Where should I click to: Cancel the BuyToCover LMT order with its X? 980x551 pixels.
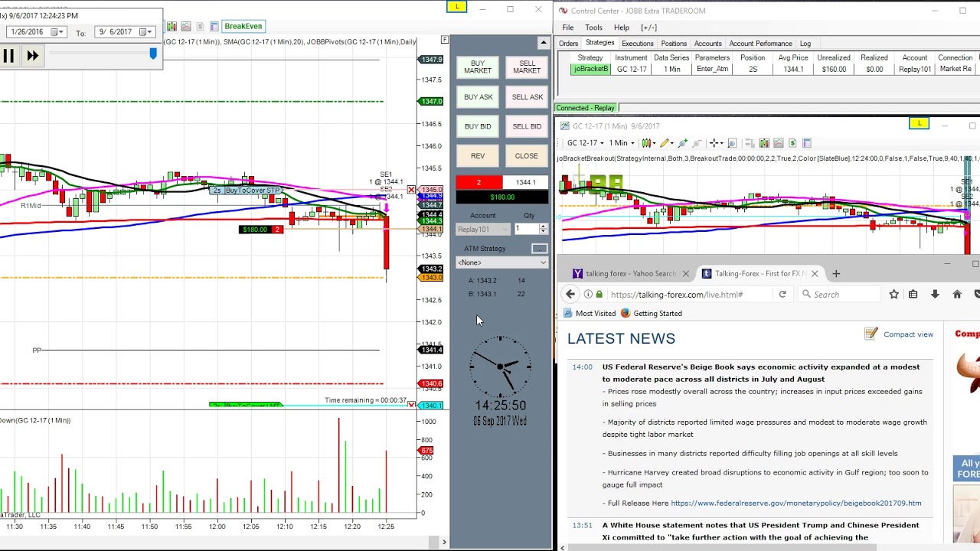411,405
